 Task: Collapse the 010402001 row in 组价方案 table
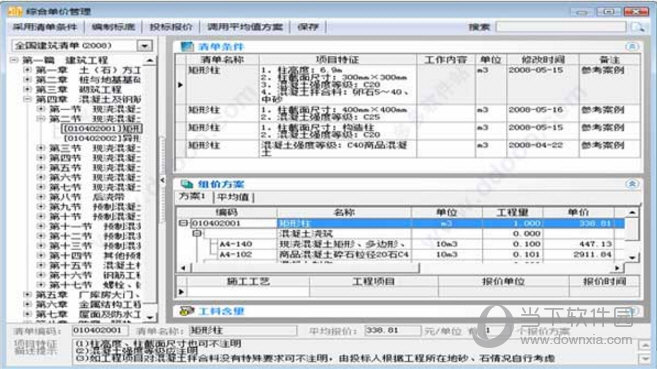tap(183, 223)
